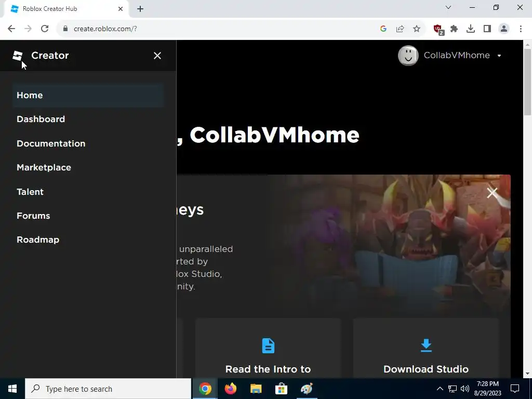
Task: Select Marketplace in the sidebar
Action: (x=44, y=168)
